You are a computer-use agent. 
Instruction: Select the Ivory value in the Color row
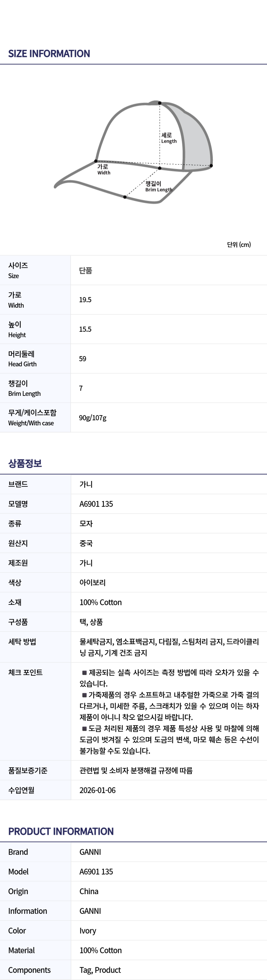tap(88, 930)
